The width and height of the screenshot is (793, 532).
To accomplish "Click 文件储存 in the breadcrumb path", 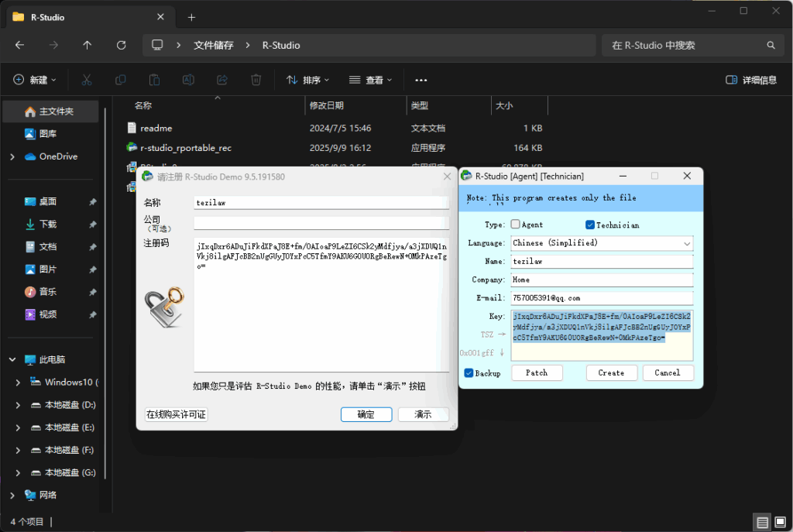I will point(214,45).
